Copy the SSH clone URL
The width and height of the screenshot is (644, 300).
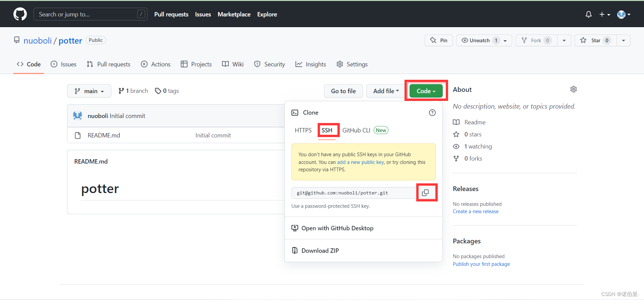click(425, 193)
